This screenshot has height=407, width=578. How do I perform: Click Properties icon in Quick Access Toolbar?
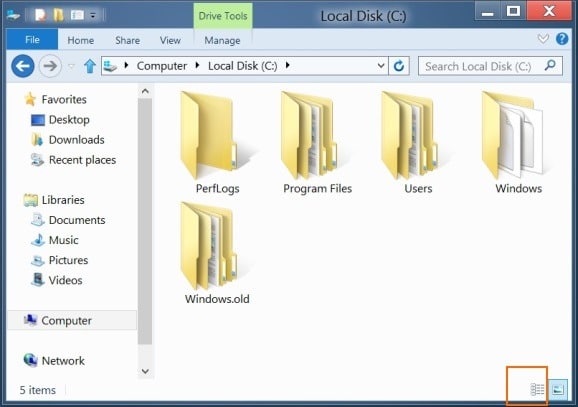point(40,15)
